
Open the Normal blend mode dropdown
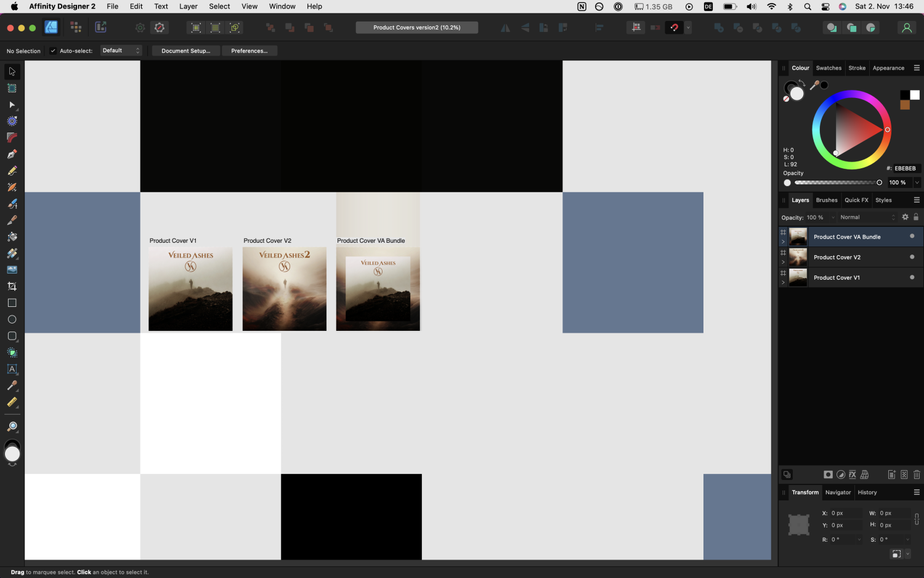point(867,218)
